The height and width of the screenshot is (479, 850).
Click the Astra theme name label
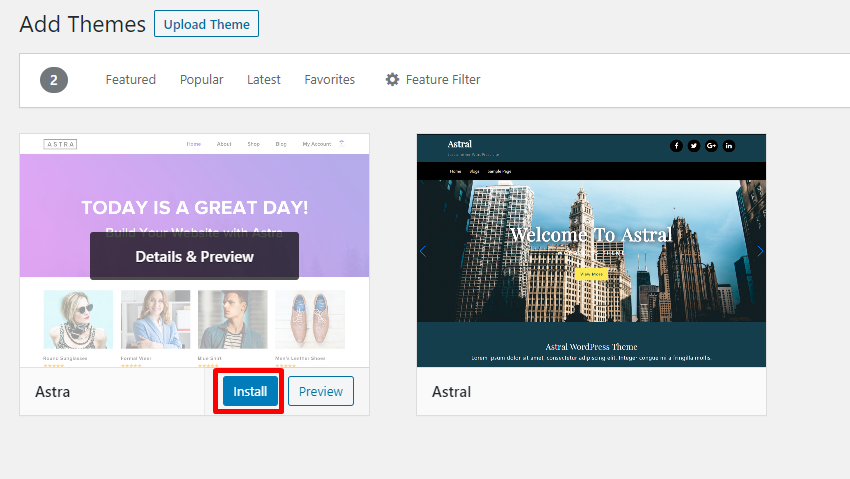coord(53,392)
